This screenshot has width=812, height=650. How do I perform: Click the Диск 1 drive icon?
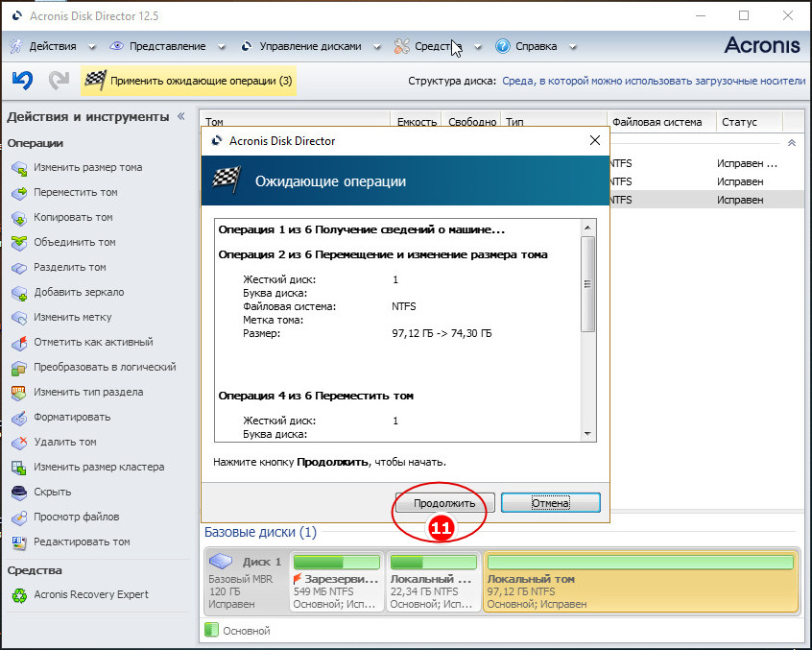click(221, 561)
